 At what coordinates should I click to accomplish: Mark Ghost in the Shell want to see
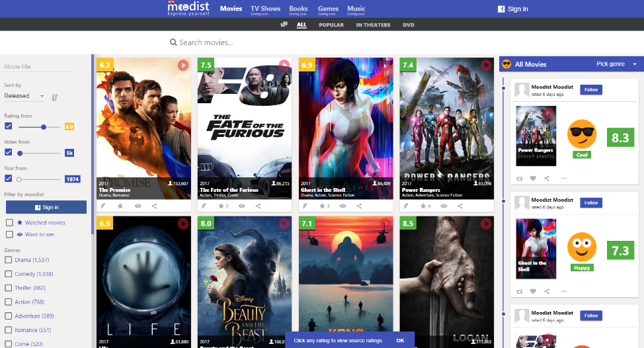pyautogui.click(x=342, y=206)
